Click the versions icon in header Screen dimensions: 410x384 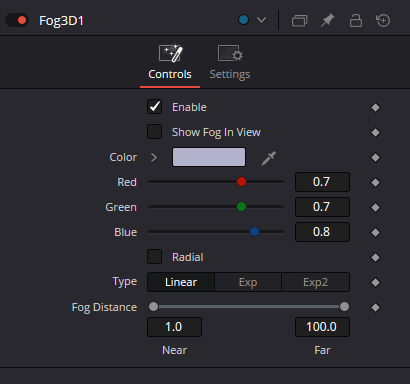299,21
